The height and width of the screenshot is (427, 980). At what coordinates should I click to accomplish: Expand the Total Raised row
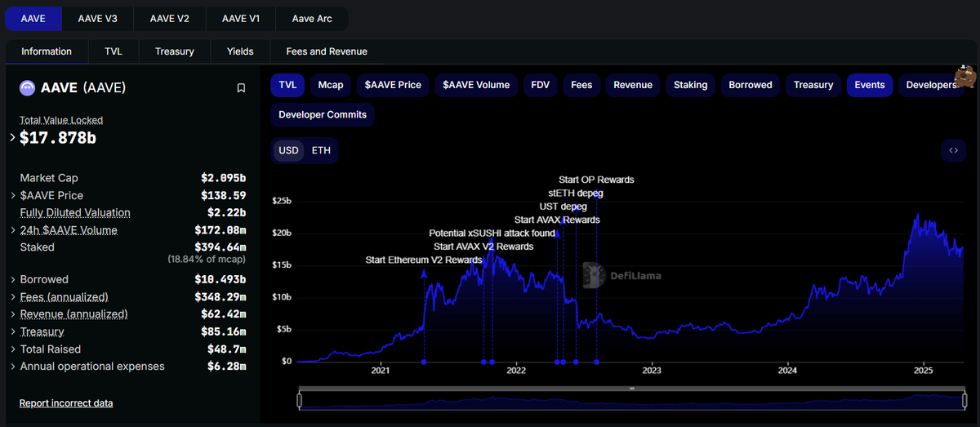pos(12,349)
